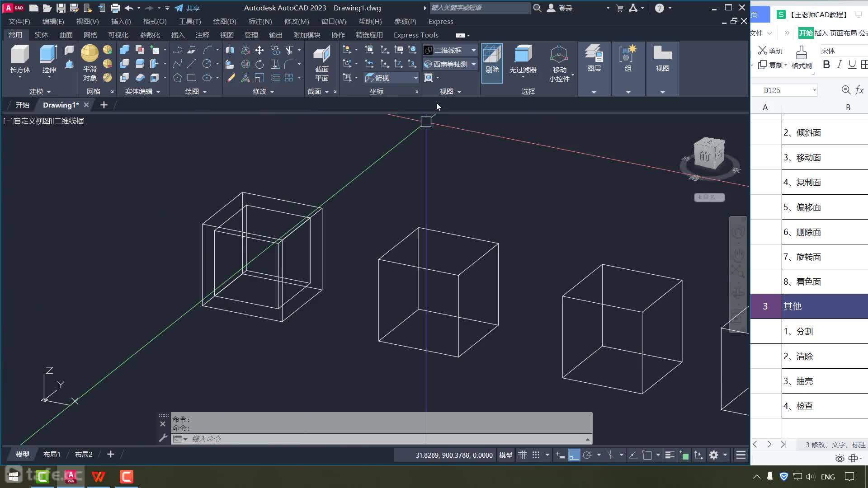Click the Array tool icon

coord(289,78)
